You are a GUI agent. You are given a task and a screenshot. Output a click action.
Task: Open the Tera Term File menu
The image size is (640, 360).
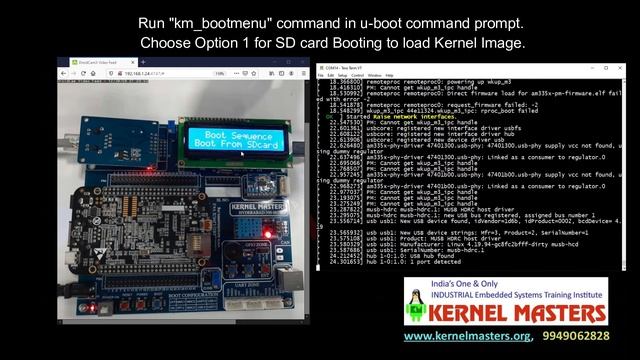(321, 76)
